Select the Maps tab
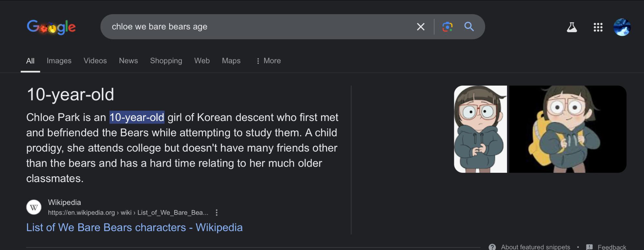Screen dimensions: 644x250 point(231,61)
